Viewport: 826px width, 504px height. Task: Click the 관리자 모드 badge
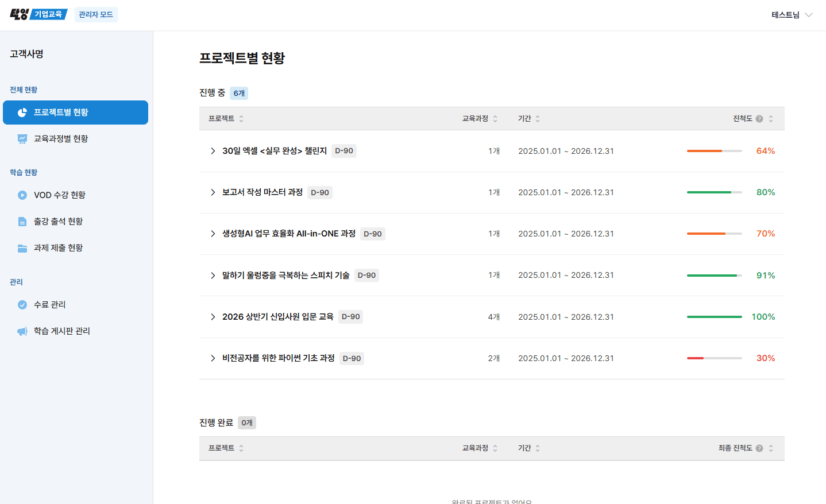(x=96, y=14)
